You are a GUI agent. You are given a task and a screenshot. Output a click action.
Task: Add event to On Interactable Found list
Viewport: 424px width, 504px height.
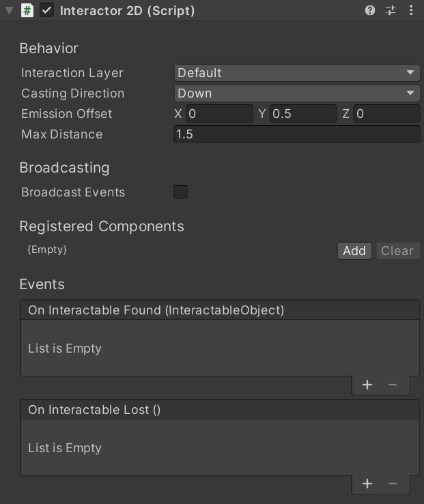click(367, 385)
